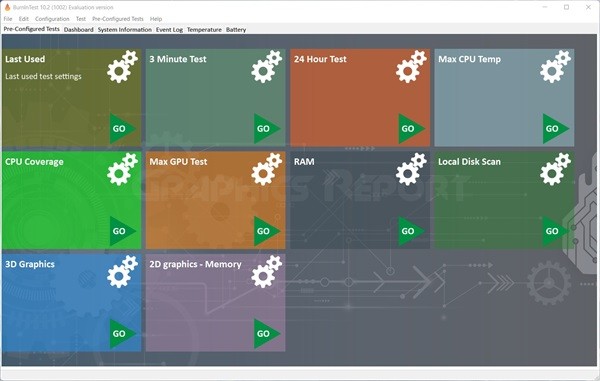Open the Configuration menu
The image size is (600, 381).
point(52,19)
